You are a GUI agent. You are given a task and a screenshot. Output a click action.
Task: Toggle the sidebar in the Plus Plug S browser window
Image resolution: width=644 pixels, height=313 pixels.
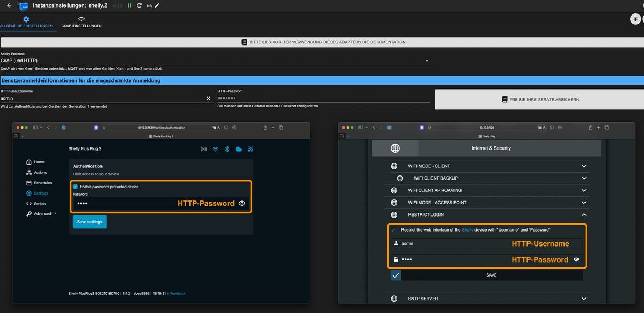(x=36, y=128)
